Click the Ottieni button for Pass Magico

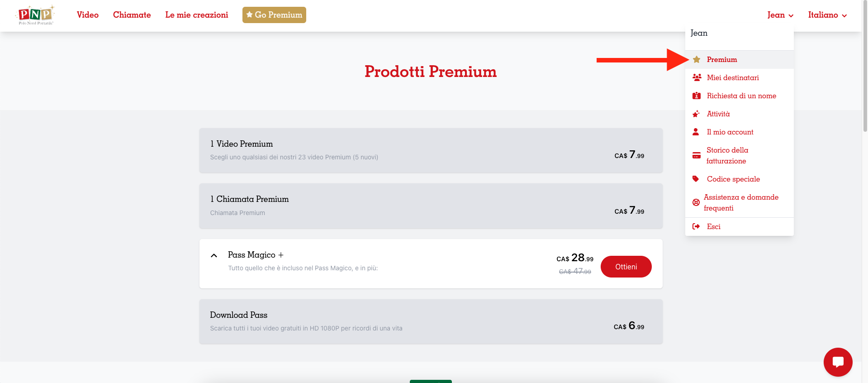626,267
